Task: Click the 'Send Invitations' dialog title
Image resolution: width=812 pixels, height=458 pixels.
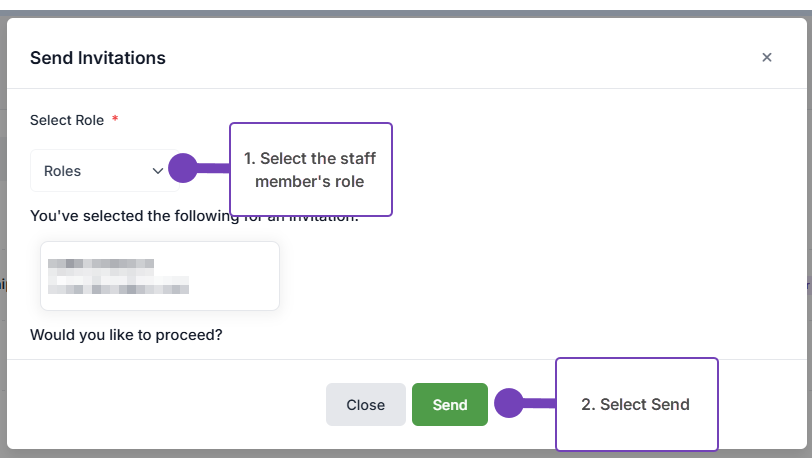Action: coord(98,58)
